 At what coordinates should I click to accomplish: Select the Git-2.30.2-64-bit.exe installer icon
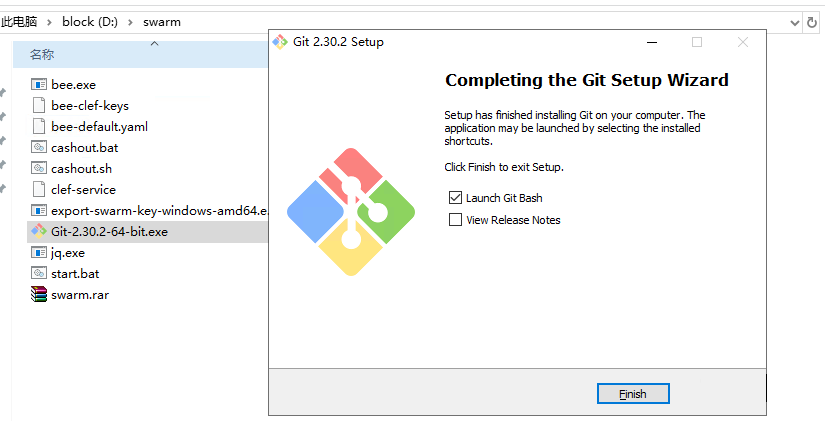(x=39, y=231)
